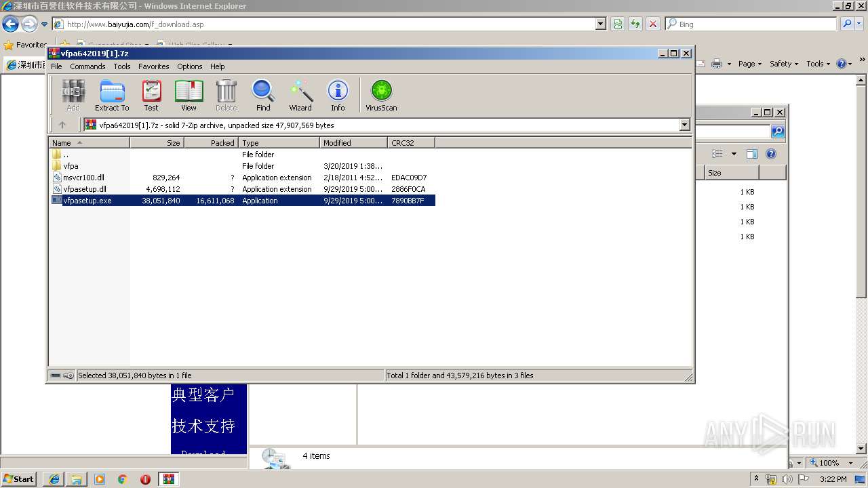Select the vfpasetup.exe file
868x488 pixels.
(x=243, y=201)
